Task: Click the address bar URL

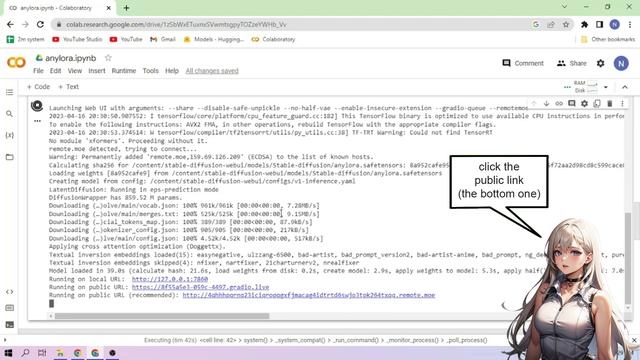Action: pos(176,24)
